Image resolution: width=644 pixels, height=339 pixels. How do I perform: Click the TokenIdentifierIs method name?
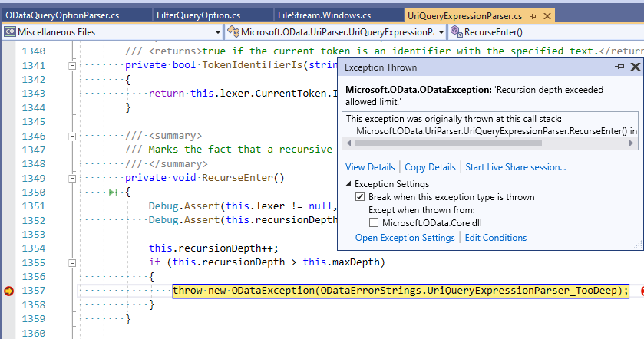pyautogui.click(x=252, y=65)
